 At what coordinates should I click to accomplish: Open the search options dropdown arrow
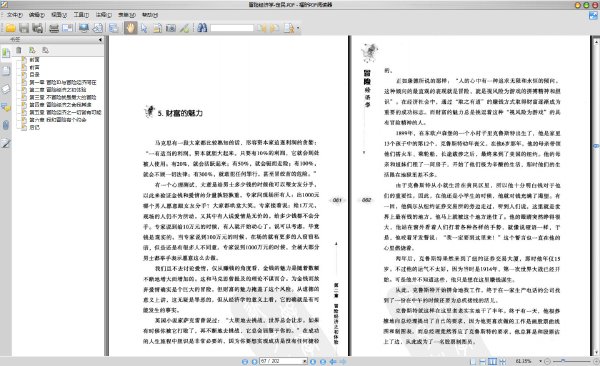click(298, 28)
